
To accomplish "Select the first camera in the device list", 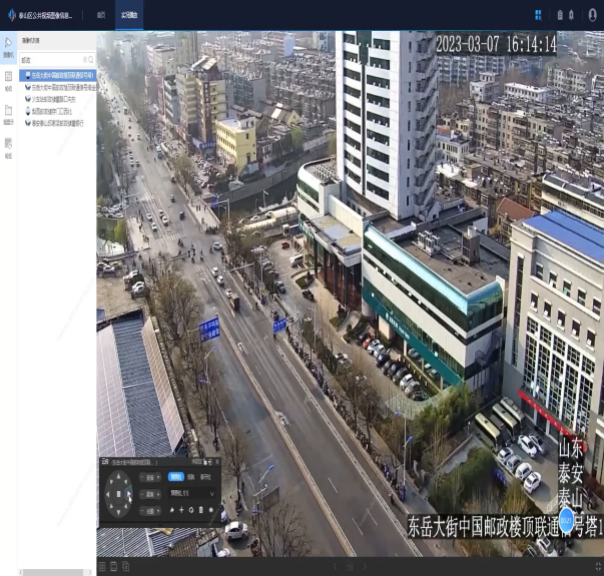I will 62,74.
